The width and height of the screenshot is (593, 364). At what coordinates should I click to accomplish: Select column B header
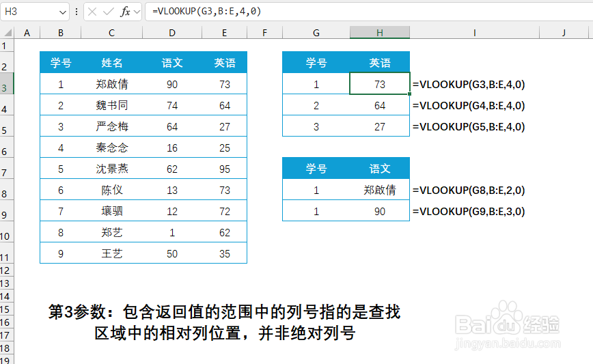61,33
